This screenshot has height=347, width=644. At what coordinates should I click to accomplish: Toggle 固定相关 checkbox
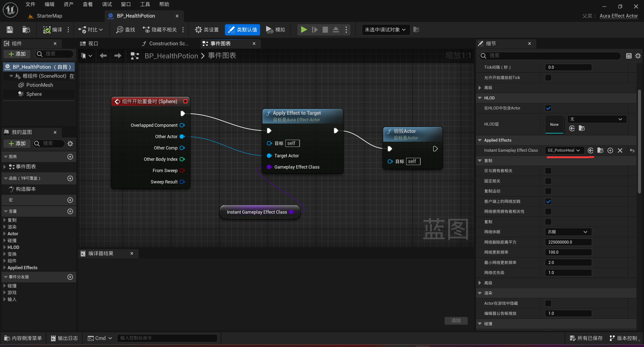click(x=548, y=181)
